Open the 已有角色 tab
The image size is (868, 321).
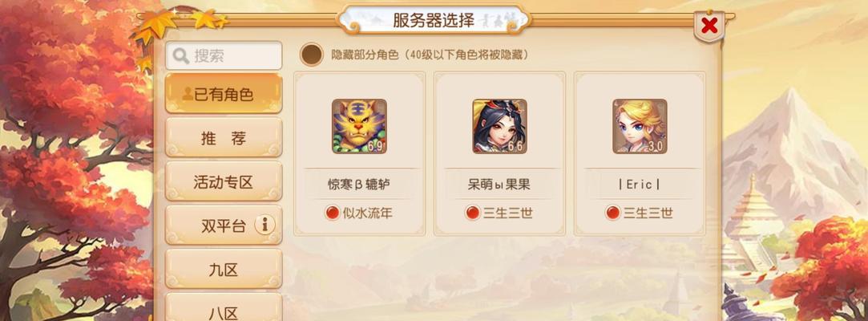click(224, 93)
